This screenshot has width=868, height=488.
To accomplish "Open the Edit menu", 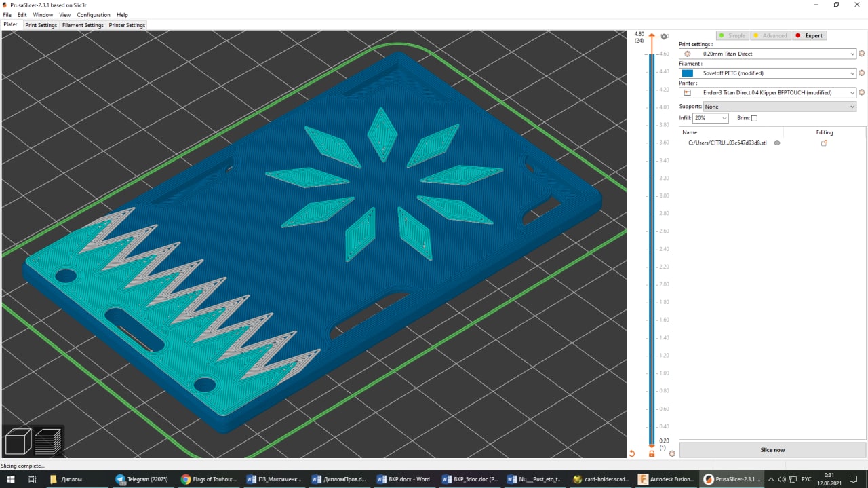I will tap(22, 14).
